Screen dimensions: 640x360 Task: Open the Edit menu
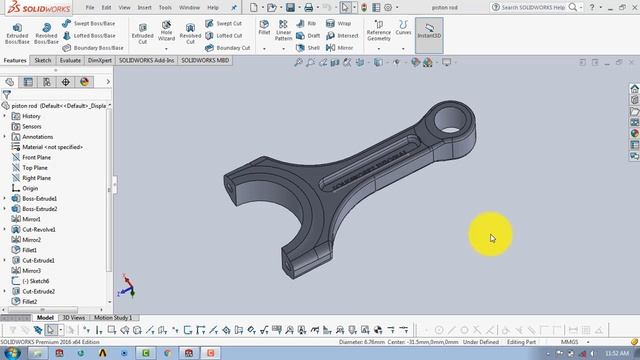click(107, 7)
